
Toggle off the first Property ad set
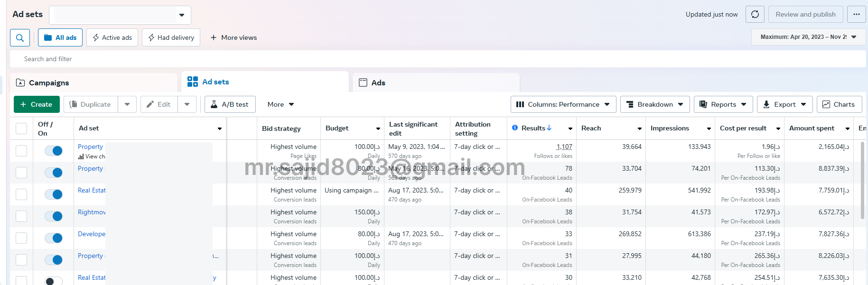pyautogui.click(x=54, y=151)
